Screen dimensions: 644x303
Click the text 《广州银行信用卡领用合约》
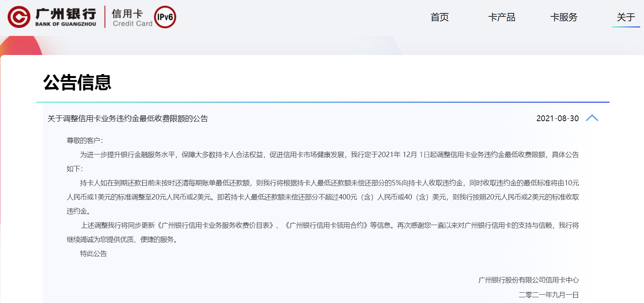click(326, 225)
